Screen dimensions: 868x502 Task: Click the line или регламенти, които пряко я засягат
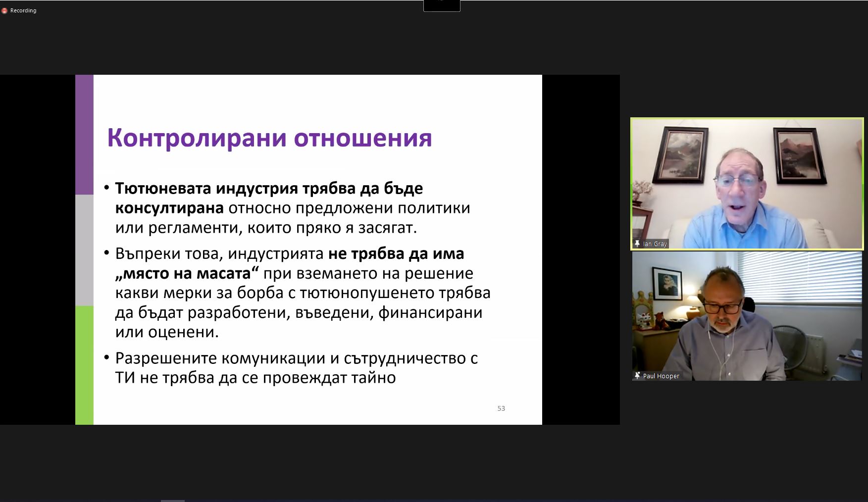(x=266, y=228)
